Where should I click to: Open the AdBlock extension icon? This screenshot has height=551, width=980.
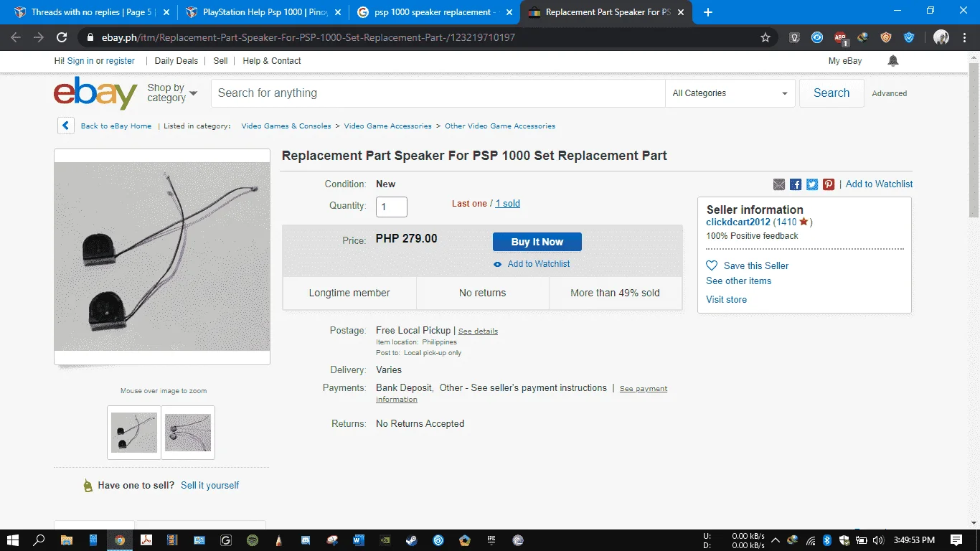840,37
